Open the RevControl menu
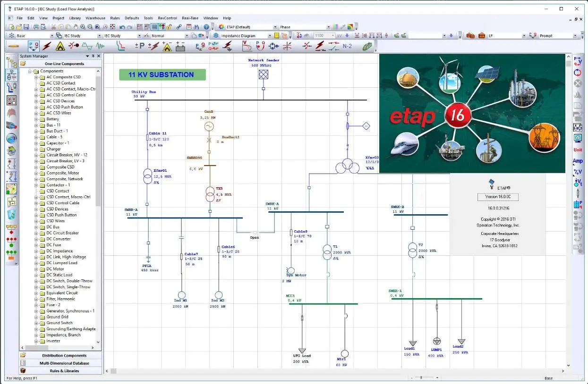This screenshot has height=384, width=588. click(168, 18)
